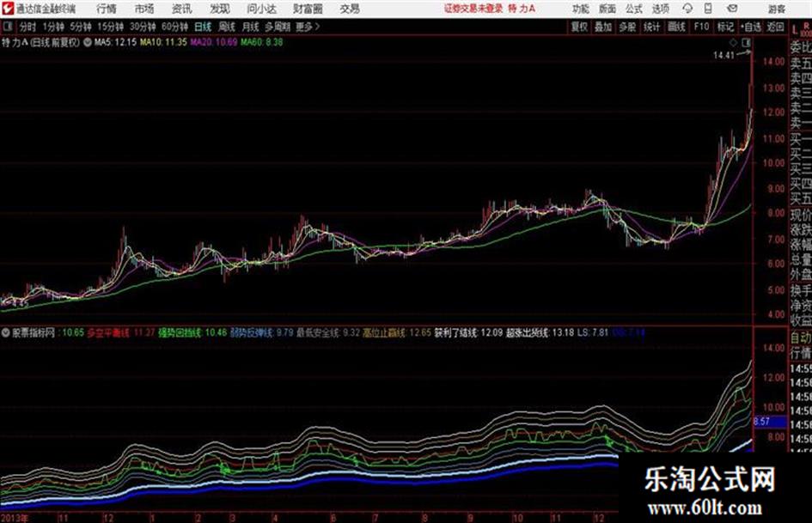Viewport: 812px width, 523px height.
Task: Select the 多周期 multi-period tab
Action: [278, 27]
